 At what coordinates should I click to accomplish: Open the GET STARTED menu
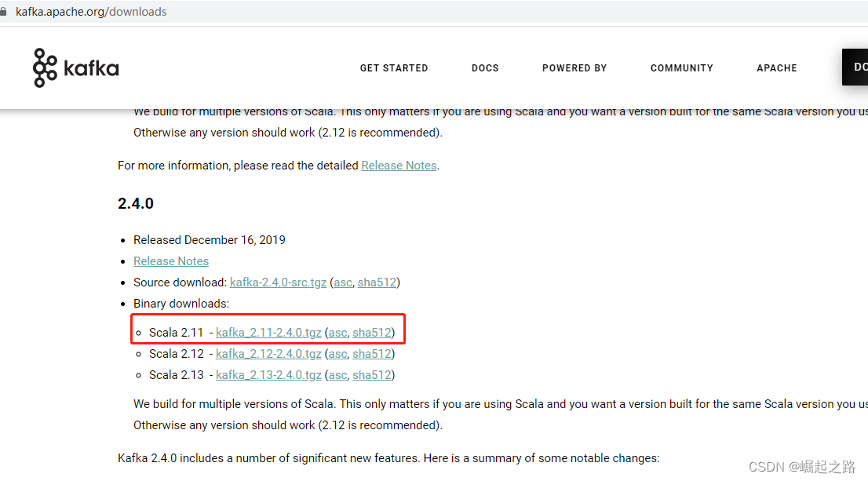tap(394, 68)
